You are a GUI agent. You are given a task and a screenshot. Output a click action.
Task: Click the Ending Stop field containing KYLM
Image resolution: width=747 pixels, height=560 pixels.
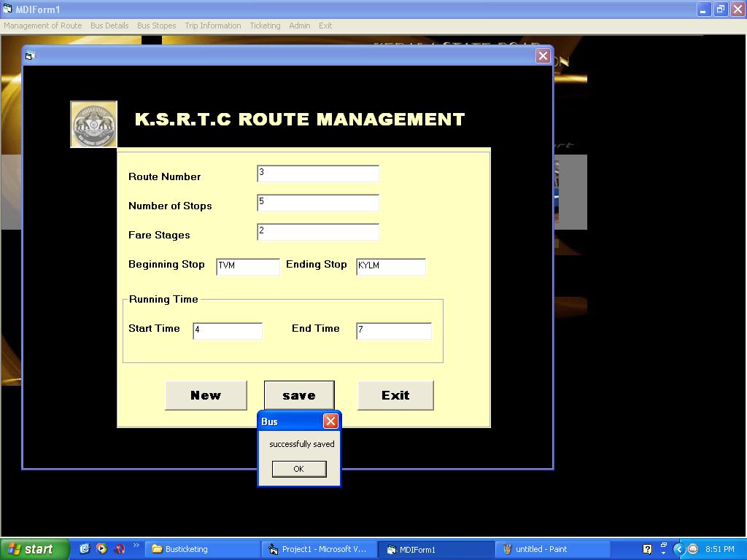coord(391,267)
